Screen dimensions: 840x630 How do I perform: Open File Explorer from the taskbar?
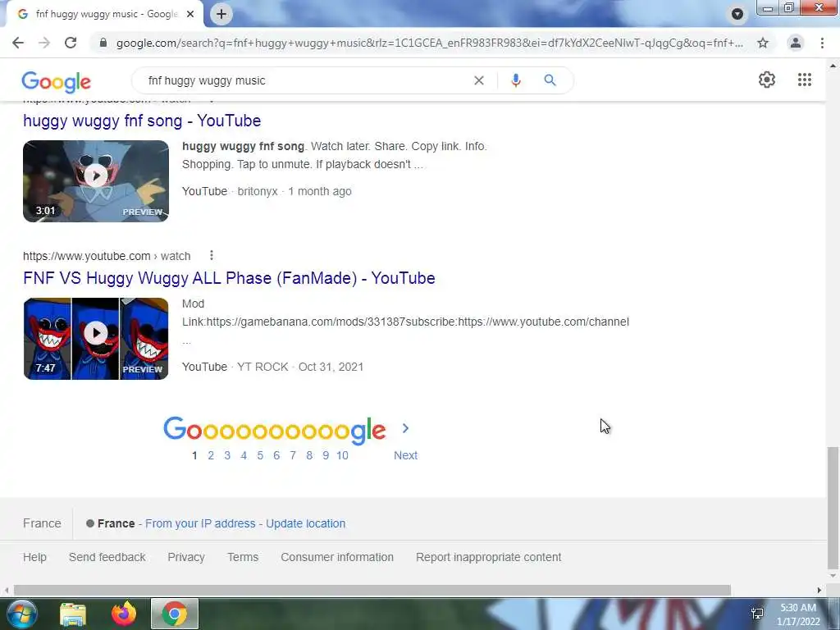click(73, 614)
